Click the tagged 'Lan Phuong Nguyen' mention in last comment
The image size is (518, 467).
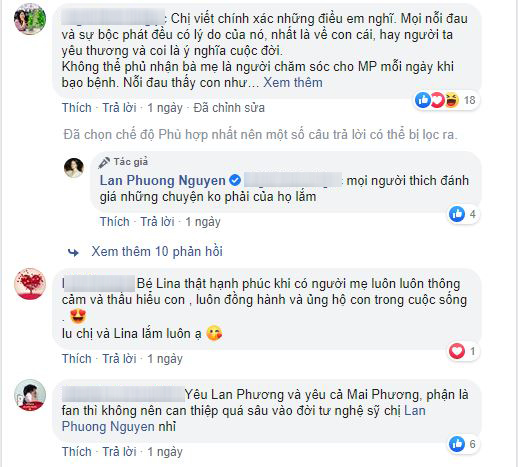(x=244, y=418)
